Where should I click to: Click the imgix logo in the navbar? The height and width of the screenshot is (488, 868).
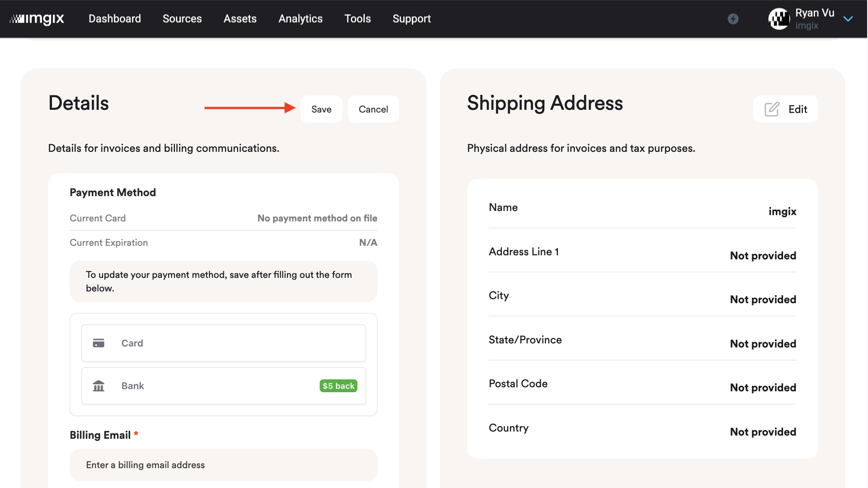[x=38, y=19]
